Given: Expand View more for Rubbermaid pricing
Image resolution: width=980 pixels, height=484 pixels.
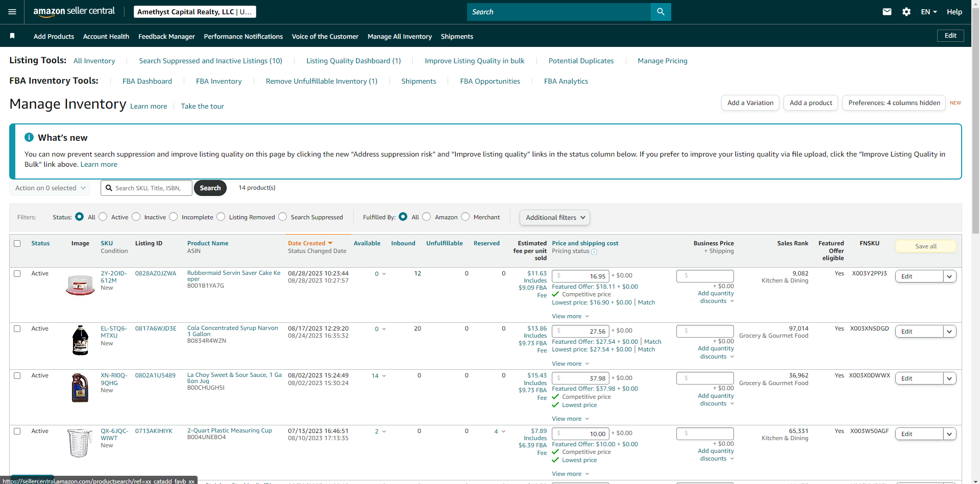Looking at the screenshot, I should coord(571,316).
